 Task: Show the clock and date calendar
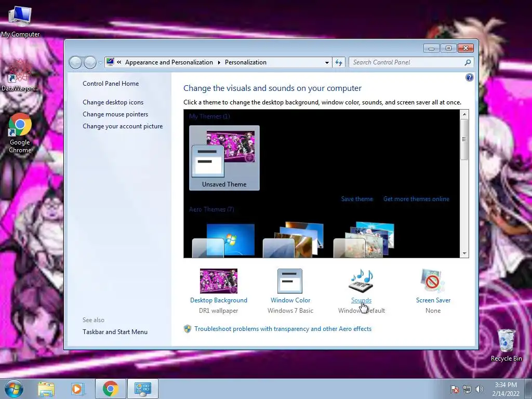click(506, 389)
